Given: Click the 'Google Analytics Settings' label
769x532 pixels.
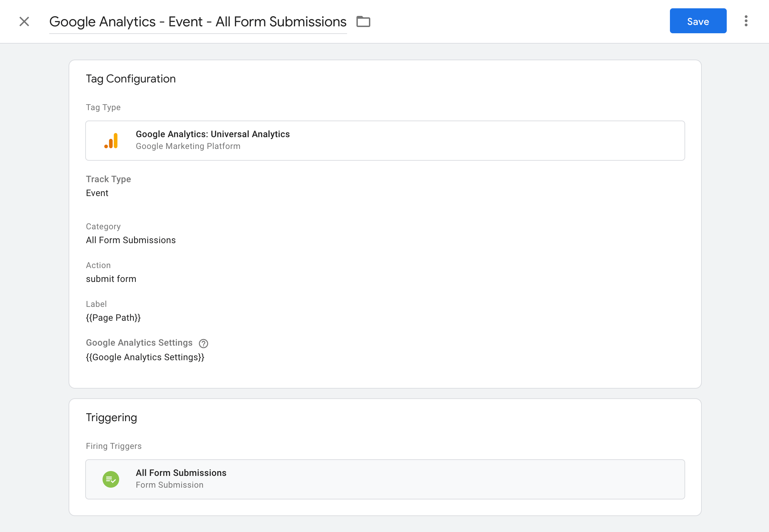Looking at the screenshot, I should tap(139, 343).
